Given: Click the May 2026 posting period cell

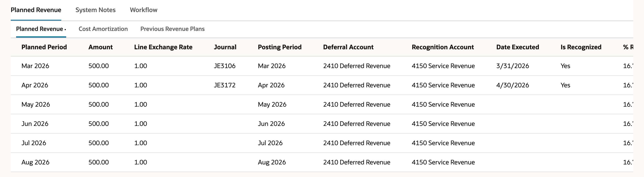Looking at the screenshot, I should (272, 104).
